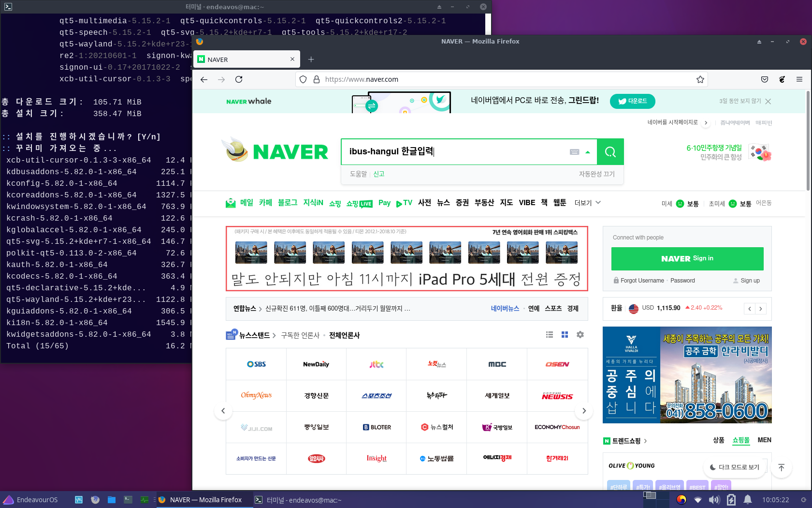Viewport: 812px width, 508px height.
Task: Turn off autocomplete with 자동완성 끄기
Action: 597,174
